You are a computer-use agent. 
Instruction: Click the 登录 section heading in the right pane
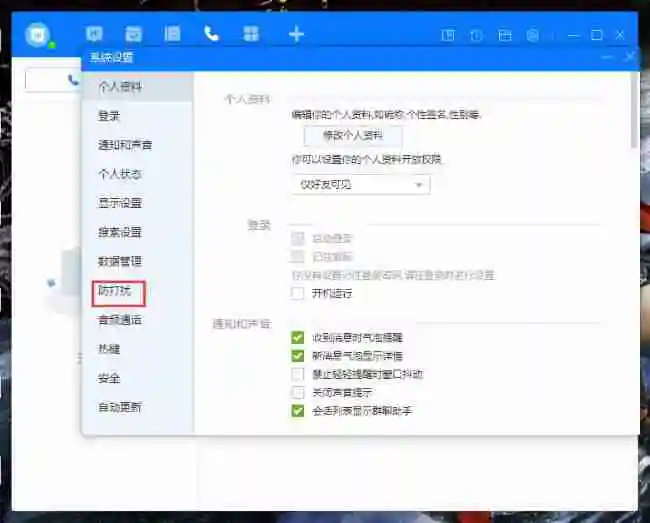tap(259, 225)
